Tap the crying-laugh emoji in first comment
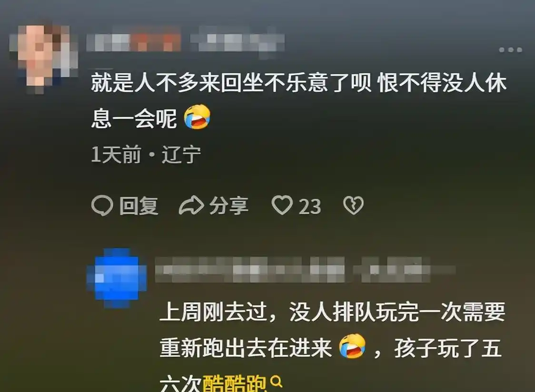Screen dimensions: 535x392 click(x=197, y=117)
